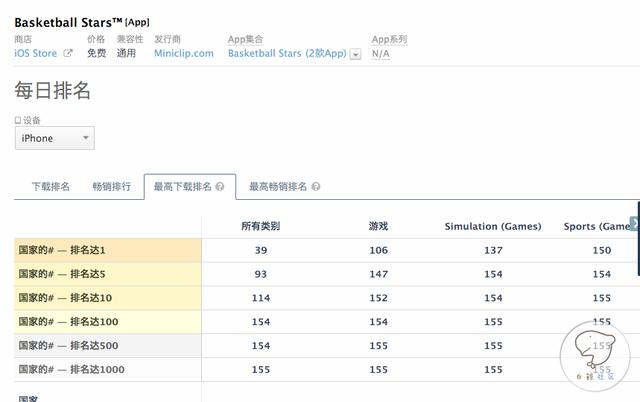Click the small device icon above iPhone selector
The image size is (640, 402).
click(x=17, y=120)
